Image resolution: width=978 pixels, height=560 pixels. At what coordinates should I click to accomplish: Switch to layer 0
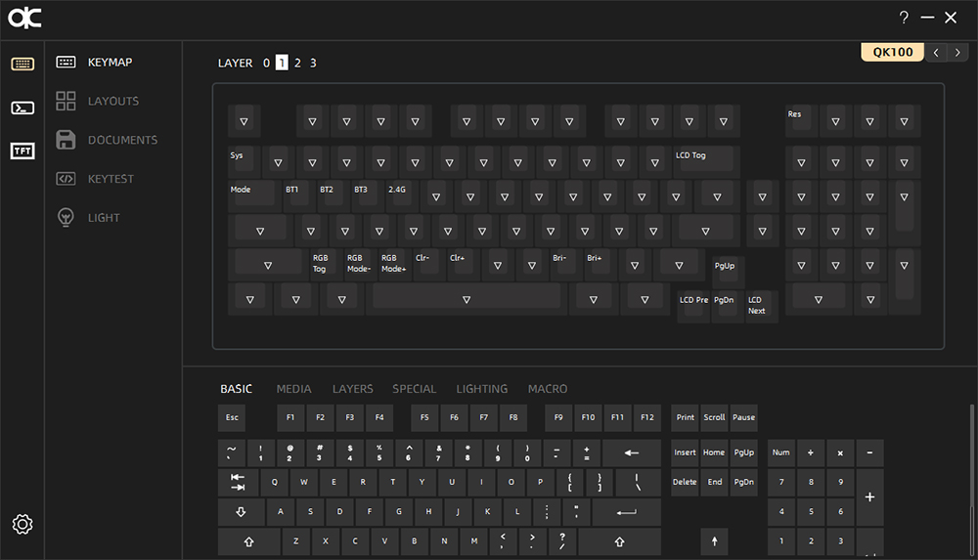click(x=266, y=63)
